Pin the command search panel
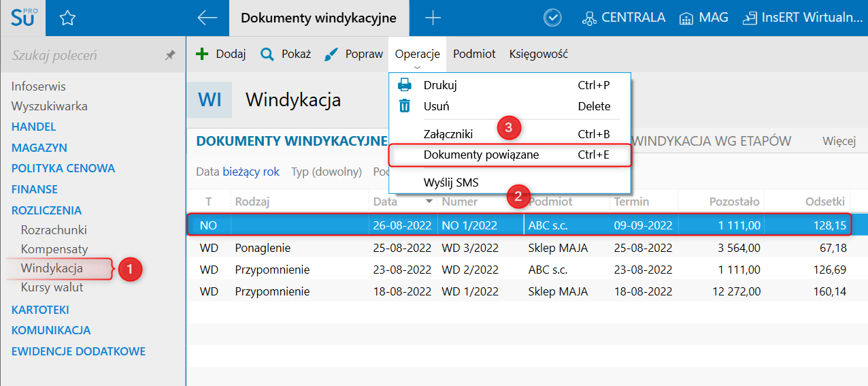The height and width of the screenshot is (386, 868). pyautogui.click(x=170, y=56)
